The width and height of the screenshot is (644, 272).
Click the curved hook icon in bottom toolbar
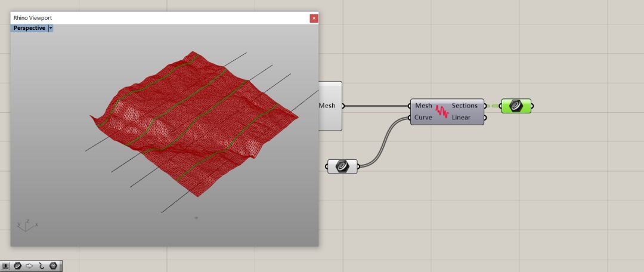pos(41,266)
